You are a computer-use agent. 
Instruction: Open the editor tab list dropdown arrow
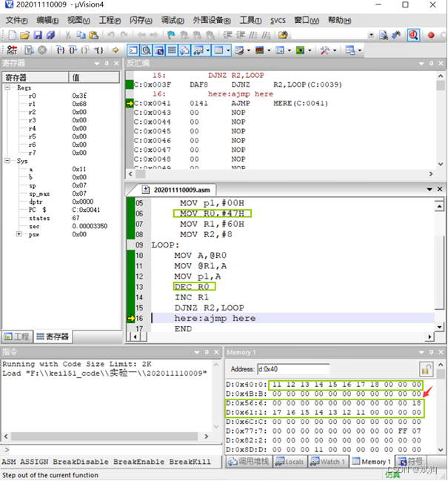pos(429,189)
